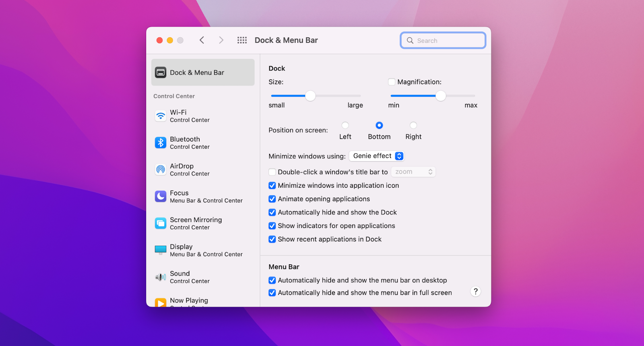The image size is (644, 346).
Task: Open Bluetooth Control Center settings
Action: [x=203, y=143]
